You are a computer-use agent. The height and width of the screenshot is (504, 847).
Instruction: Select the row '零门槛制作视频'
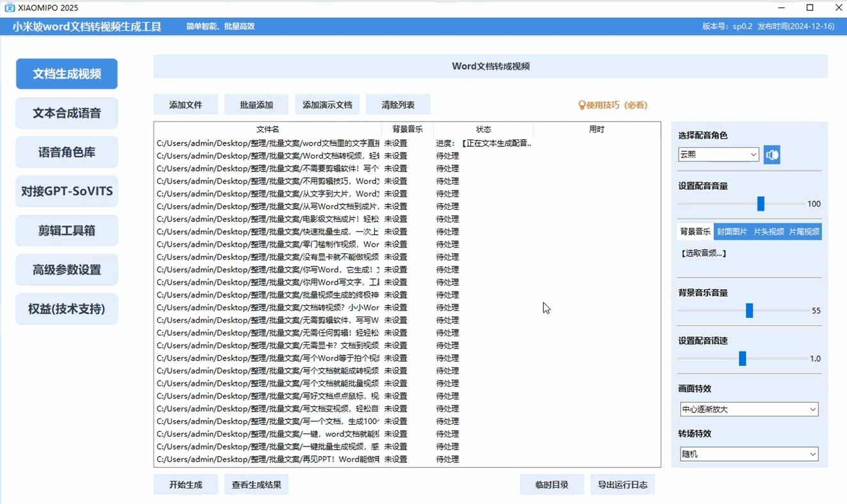pyautogui.click(x=407, y=244)
